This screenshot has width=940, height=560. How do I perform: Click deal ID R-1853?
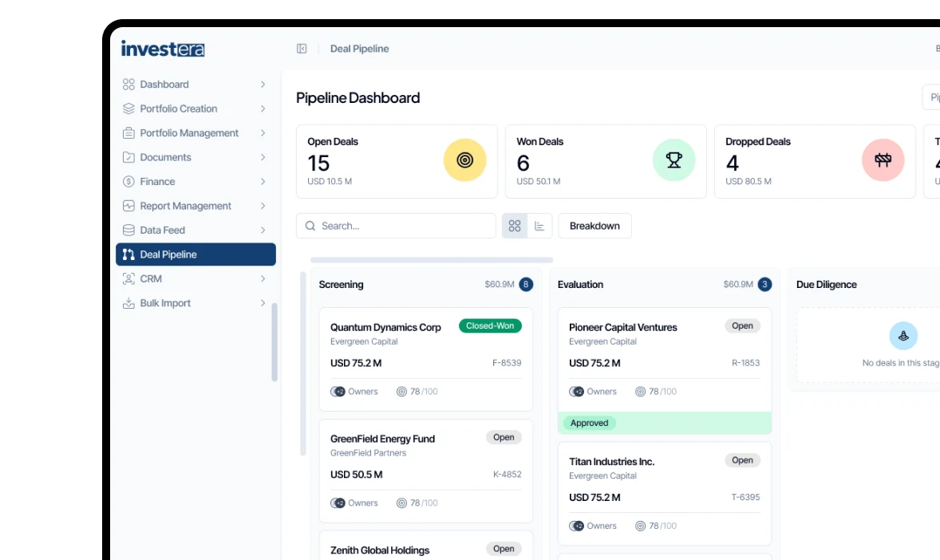[746, 363]
